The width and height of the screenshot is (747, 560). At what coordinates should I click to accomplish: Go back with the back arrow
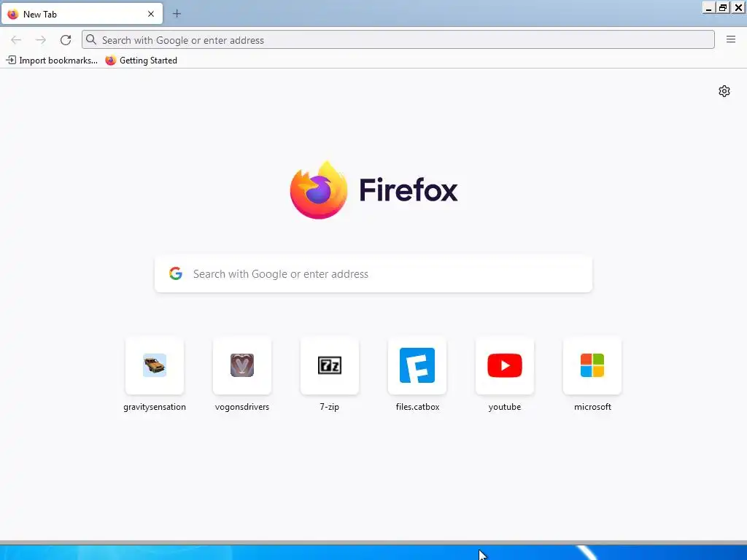pos(16,40)
